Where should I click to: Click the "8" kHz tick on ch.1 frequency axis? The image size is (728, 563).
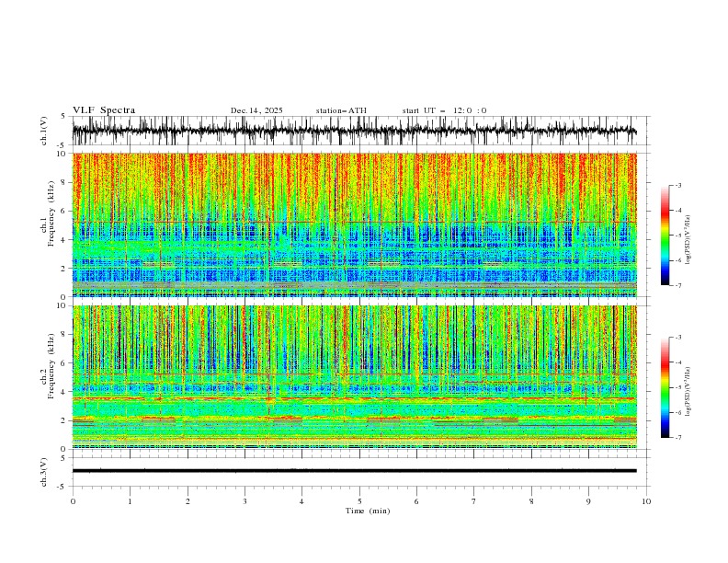pos(64,182)
